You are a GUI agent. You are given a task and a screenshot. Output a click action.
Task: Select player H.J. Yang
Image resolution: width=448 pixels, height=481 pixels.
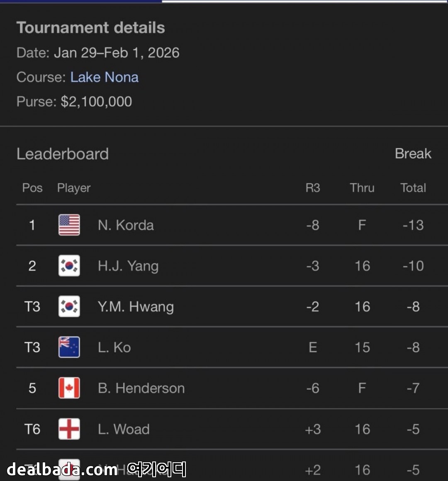(x=128, y=266)
